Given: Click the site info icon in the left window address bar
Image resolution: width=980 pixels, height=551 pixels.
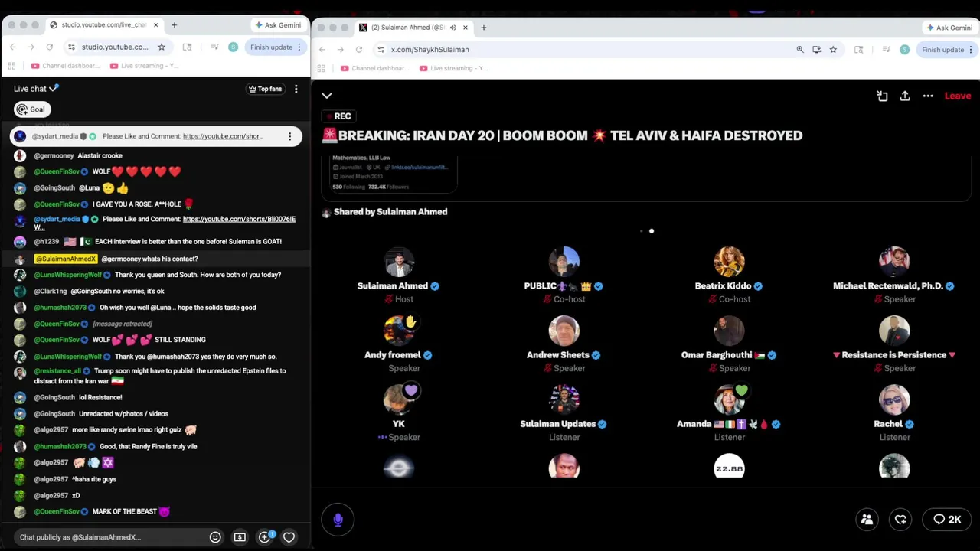Looking at the screenshot, I should click(71, 47).
